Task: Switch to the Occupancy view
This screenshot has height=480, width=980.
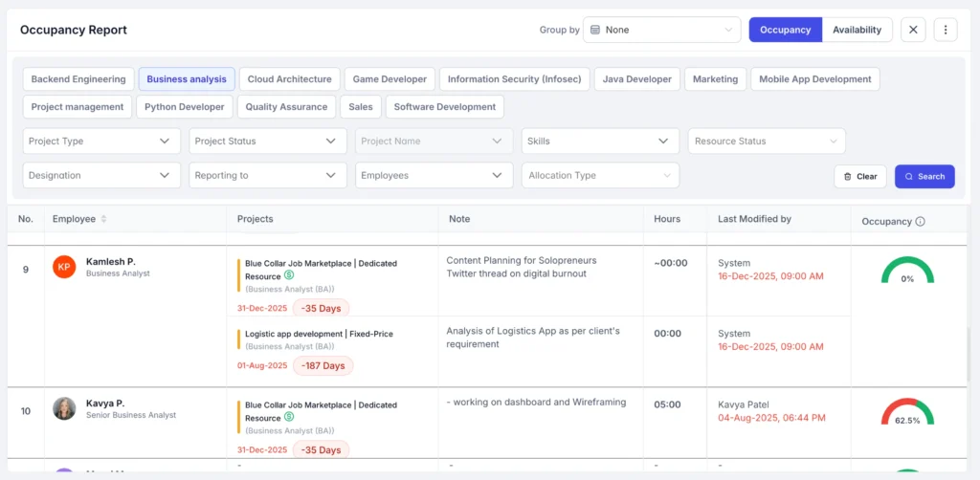Action: click(786, 30)
